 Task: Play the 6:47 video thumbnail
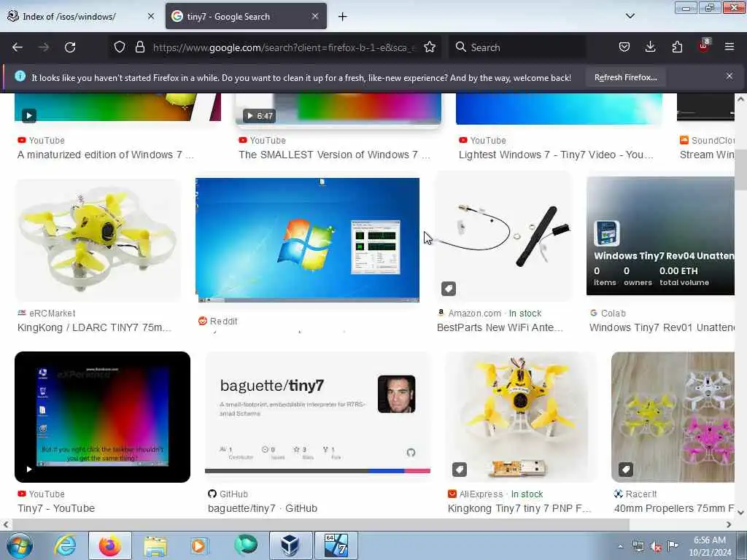pos(338,109)
